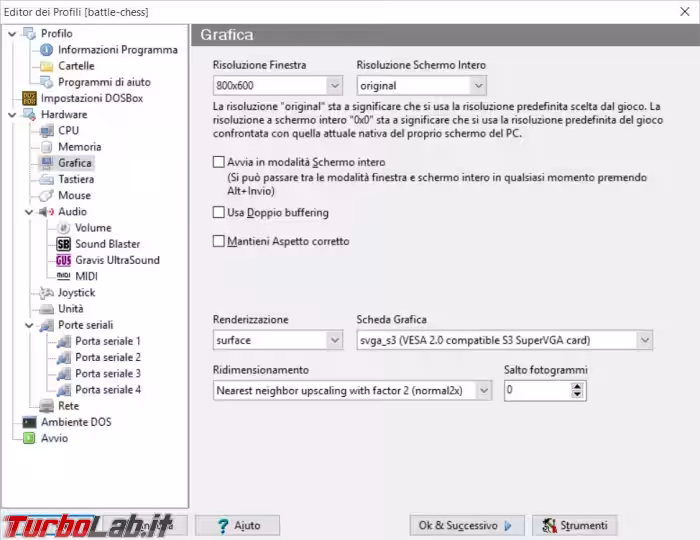Select Gravis UltraSound tree item

coord(117,260)
